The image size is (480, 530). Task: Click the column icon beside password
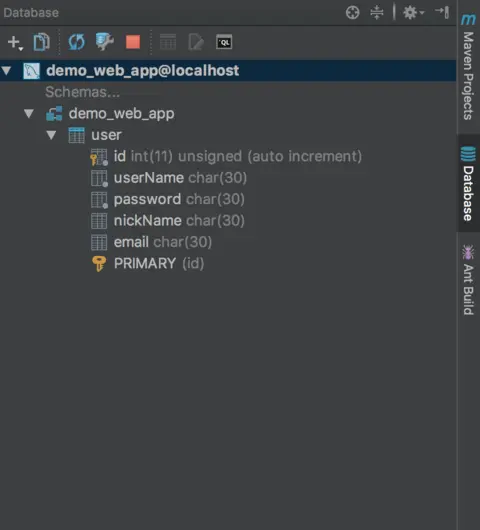99,200
